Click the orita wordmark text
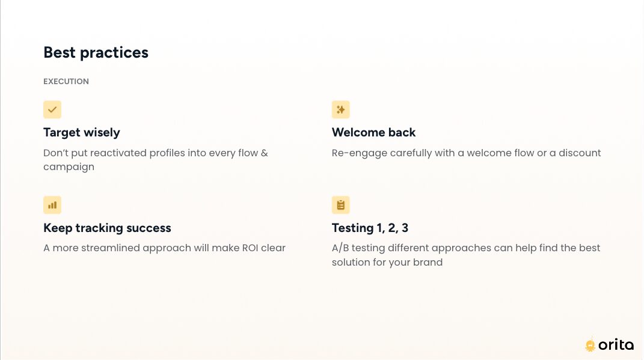 point(616,345)
